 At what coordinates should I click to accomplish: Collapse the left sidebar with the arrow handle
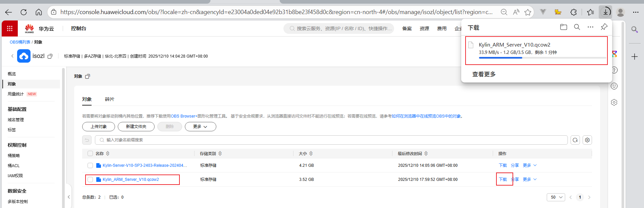coord(69,197)
